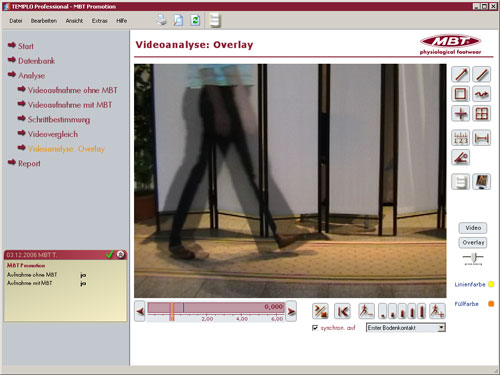Open the Datenbank section
Viewport: 500px width, 375px height.
pos(36,61)
